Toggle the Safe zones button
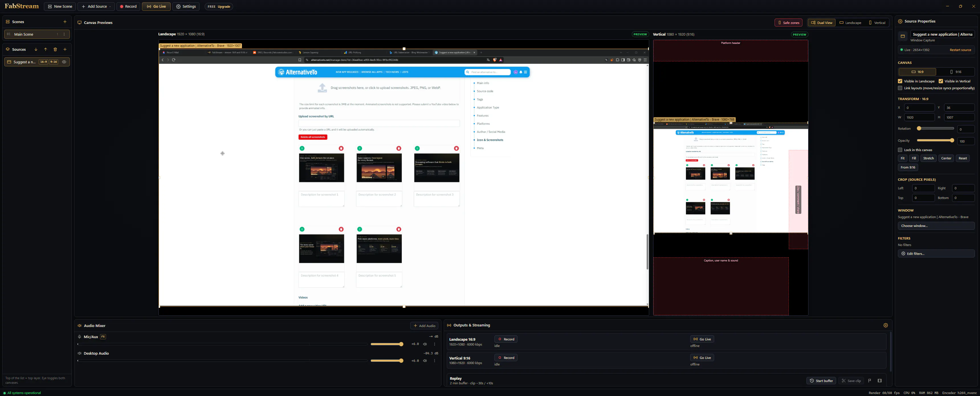 coord(788,23)
